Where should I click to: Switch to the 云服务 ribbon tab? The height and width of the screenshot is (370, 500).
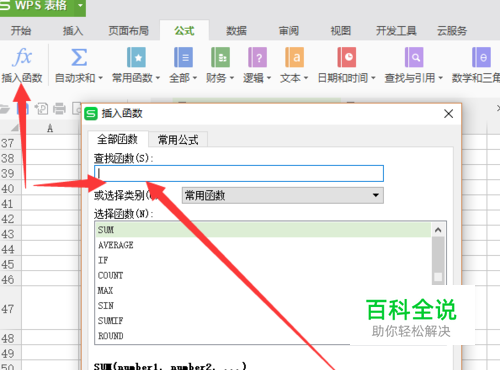[x=452, y=31]
